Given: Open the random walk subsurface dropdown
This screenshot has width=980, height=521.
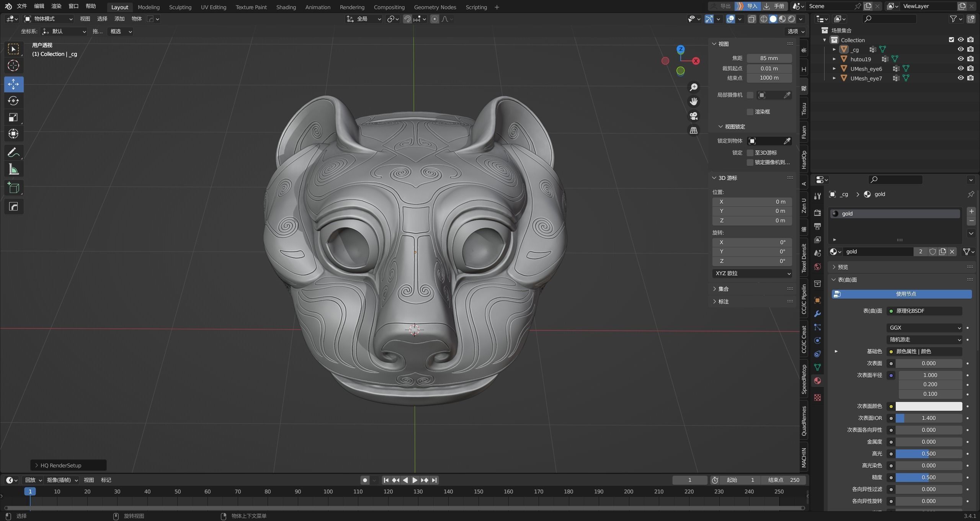Looking at the screenshot, I should coord(924,340).
